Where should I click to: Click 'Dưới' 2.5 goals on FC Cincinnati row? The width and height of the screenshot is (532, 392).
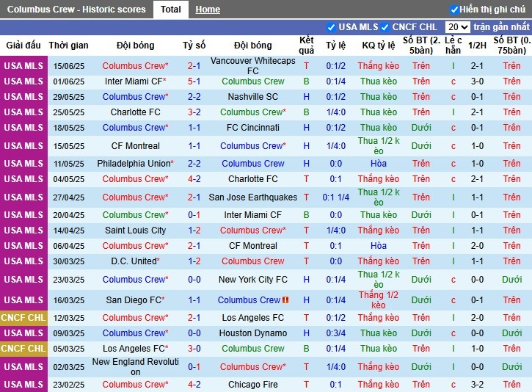point(421,128)
